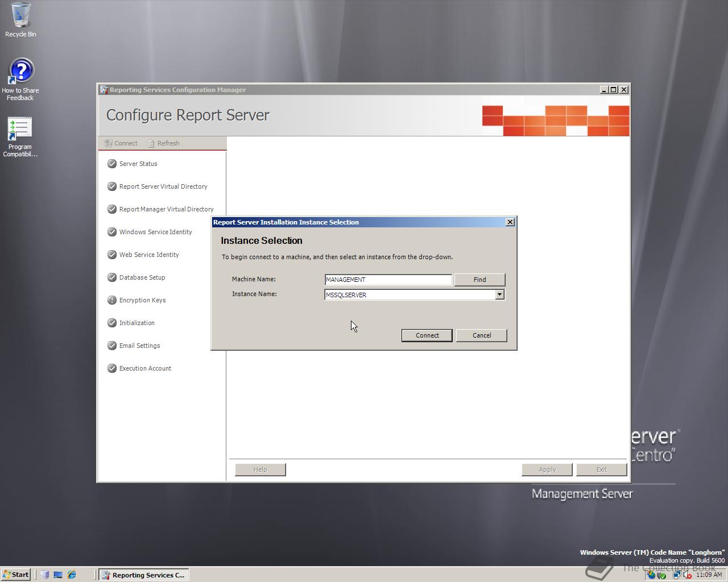Click the muted volume tray icon

click(687, 575)
